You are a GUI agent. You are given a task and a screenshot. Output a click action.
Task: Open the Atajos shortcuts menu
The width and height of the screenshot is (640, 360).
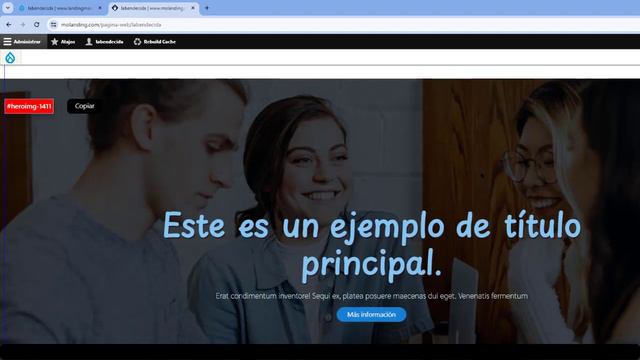[63, 42]
